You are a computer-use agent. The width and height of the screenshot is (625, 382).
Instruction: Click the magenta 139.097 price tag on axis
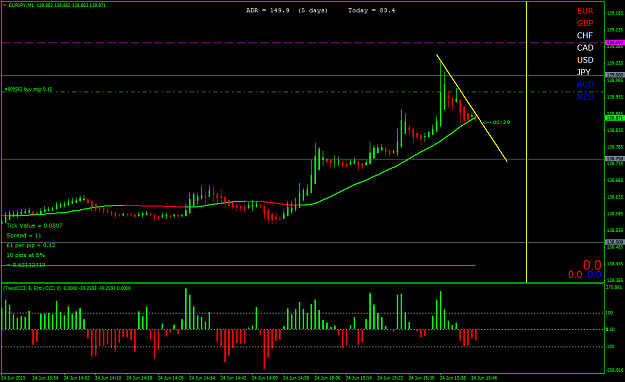614,42
